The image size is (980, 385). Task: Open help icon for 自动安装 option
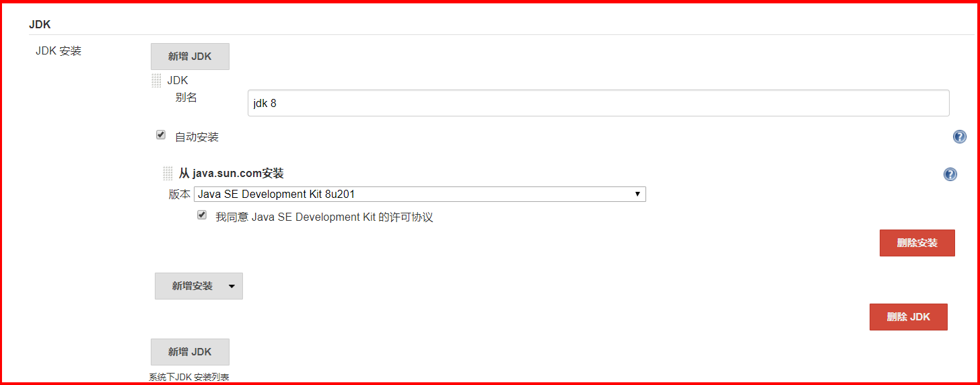coord(959,137)
